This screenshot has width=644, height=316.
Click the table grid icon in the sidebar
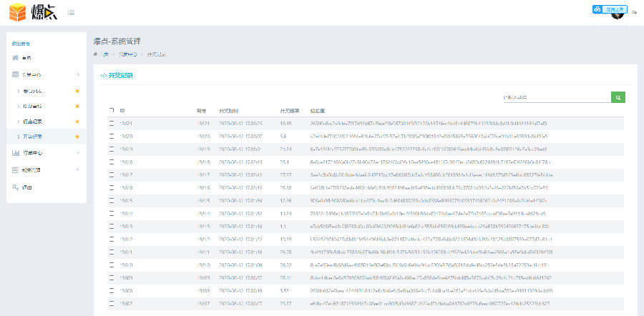(16, 74)
